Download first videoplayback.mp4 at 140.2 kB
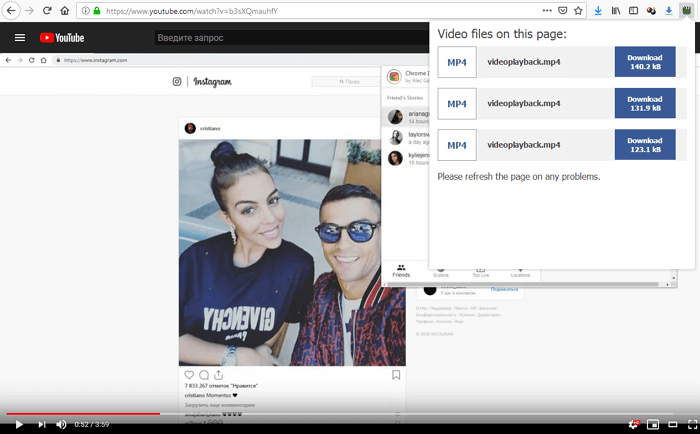Image resolution: width=700 pixels, height=434 pixels. tap(644, 62)
